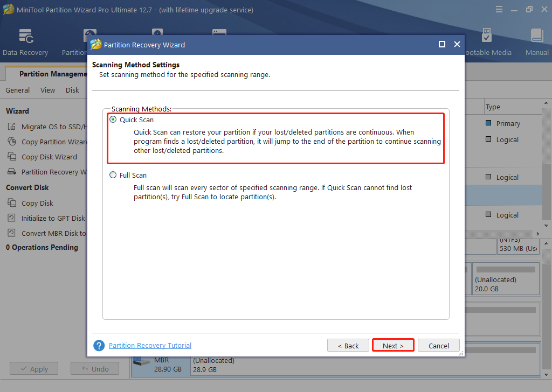Open the View menu
Viewport: 552px width, 392px height.
47,90
